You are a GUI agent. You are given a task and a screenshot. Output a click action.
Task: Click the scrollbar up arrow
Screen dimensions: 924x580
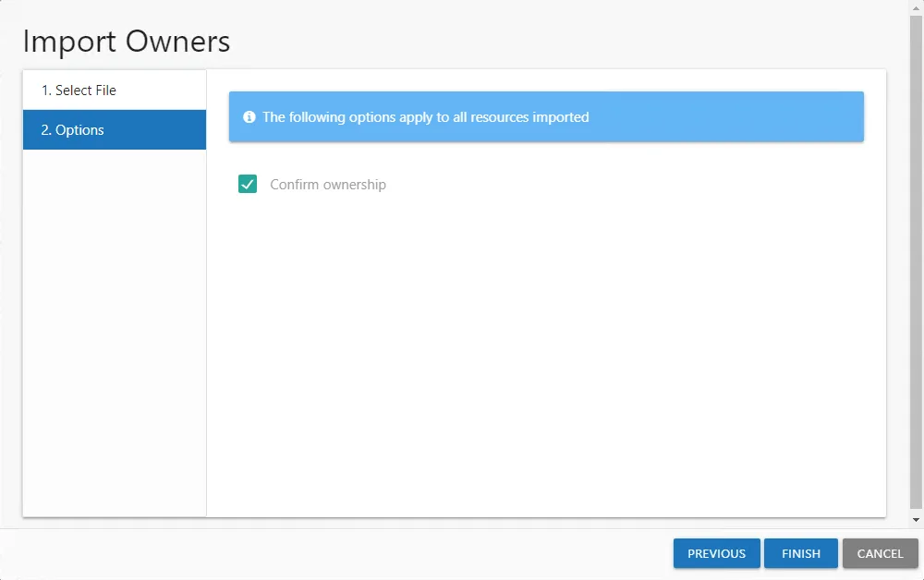tap(916, 7)
